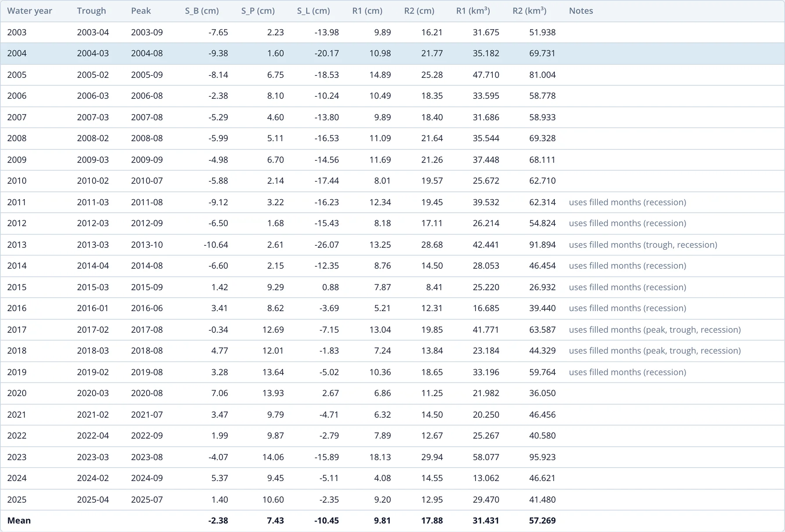Click the Water year column header
This screenshot has height=532, width=785.
click(x=30, y=11)
